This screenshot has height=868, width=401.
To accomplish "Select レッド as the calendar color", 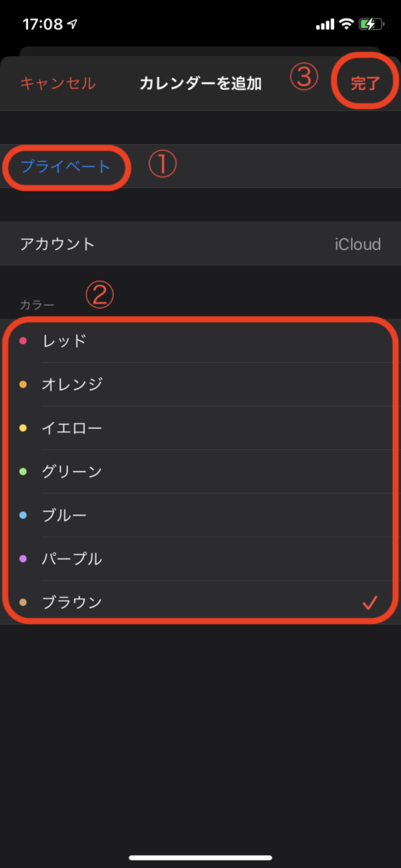I will tap(200, 341).
